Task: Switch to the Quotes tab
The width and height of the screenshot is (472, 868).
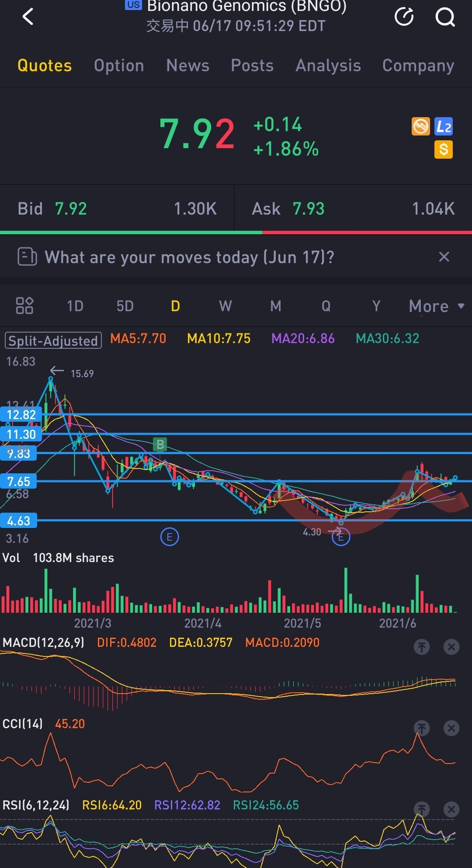Action: point(45,66)
